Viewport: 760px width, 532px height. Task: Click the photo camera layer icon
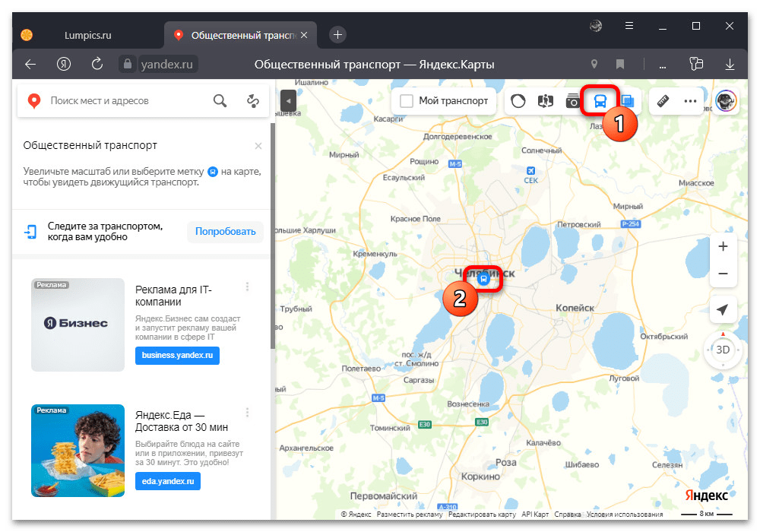click(x=573, y=101)
